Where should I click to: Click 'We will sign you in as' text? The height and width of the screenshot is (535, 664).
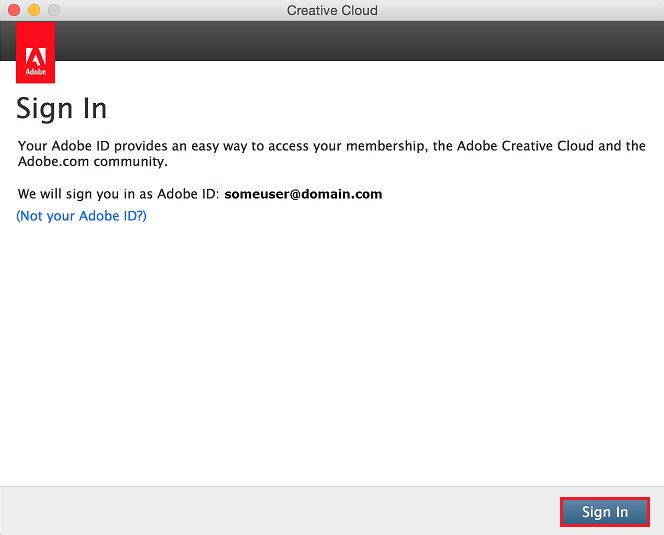click(x=85, y=194)
